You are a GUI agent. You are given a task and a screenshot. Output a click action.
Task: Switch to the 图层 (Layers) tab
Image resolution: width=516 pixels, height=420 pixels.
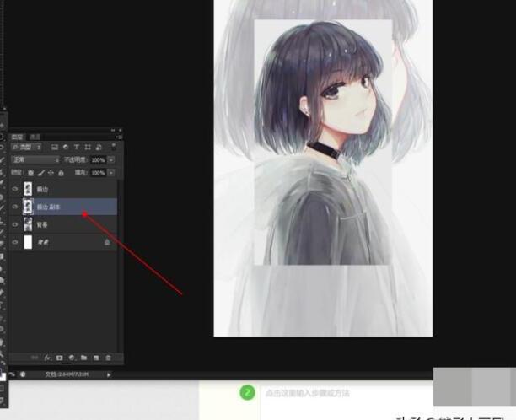(17, 137)
